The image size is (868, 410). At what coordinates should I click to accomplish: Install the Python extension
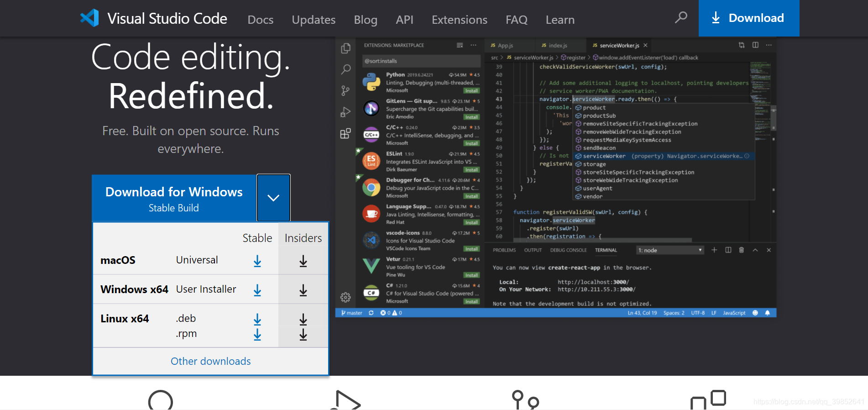tap(471, 91)
